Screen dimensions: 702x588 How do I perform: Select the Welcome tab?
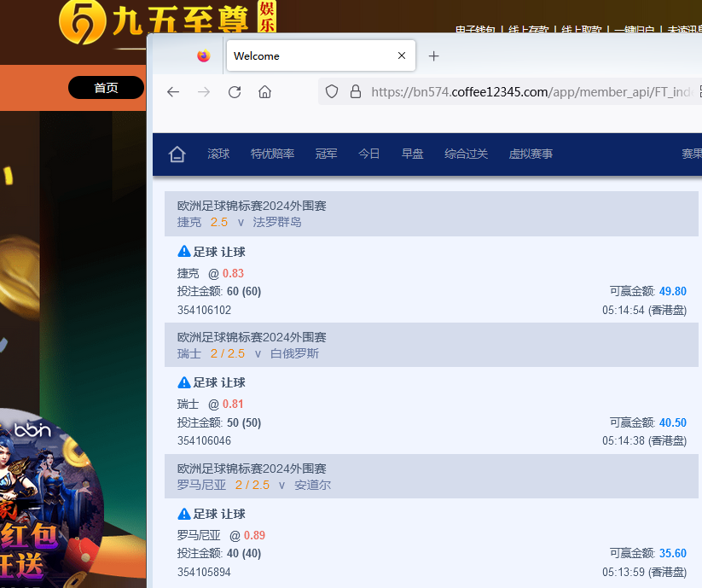[x=307, y=56]
